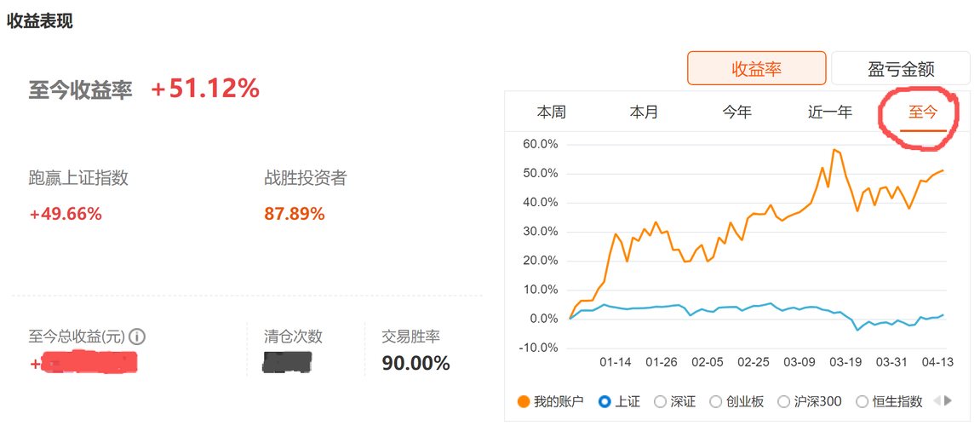
Task: Click the info icon beside 至今总收益(元)
Action: pos(136,337)
